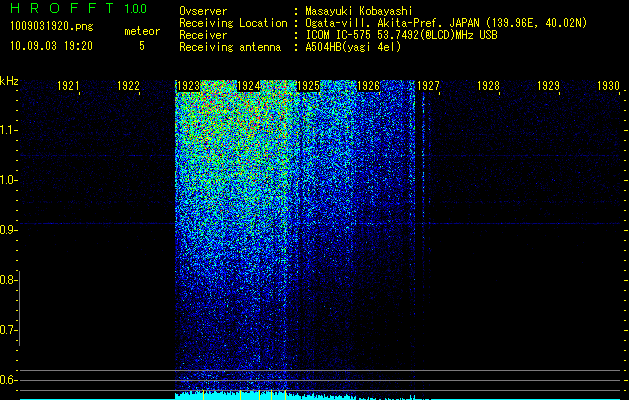This screenshot has width=629, height=400.
Task: Click the 1.1 frequency axis label
Action: tap(8, 130)
